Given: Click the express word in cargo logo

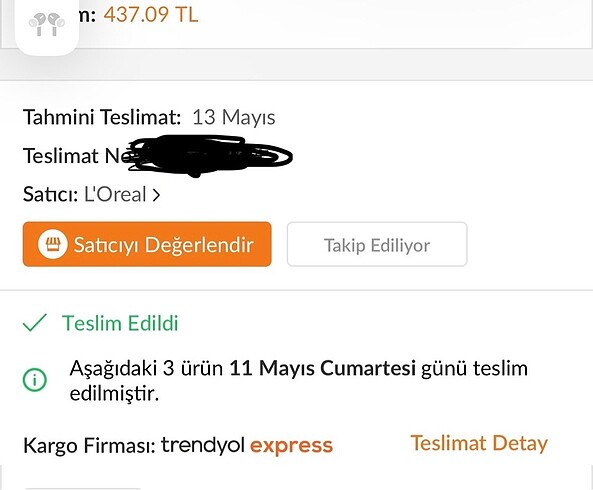Looking at the screenshot, I should pyautogui.click(x=291, y=445).
